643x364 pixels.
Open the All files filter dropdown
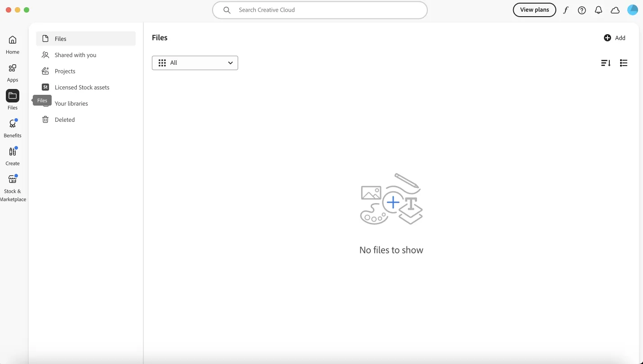coord(195,63)
